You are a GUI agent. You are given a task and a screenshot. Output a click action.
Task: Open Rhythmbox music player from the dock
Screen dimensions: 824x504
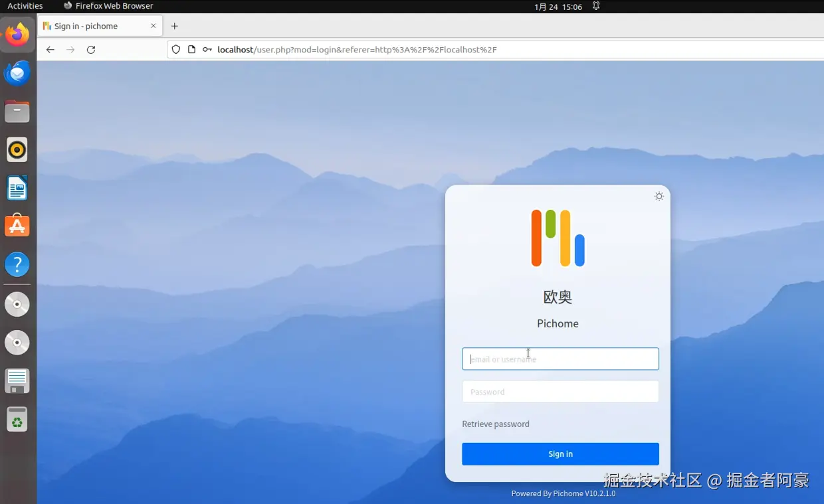pyautogui.click(x=17, y=150)
